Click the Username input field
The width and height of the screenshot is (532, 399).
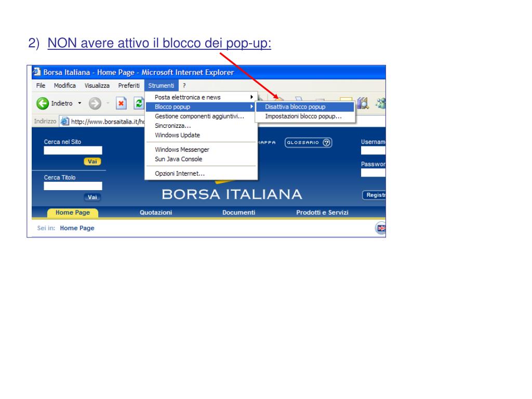tap(373, 151)
